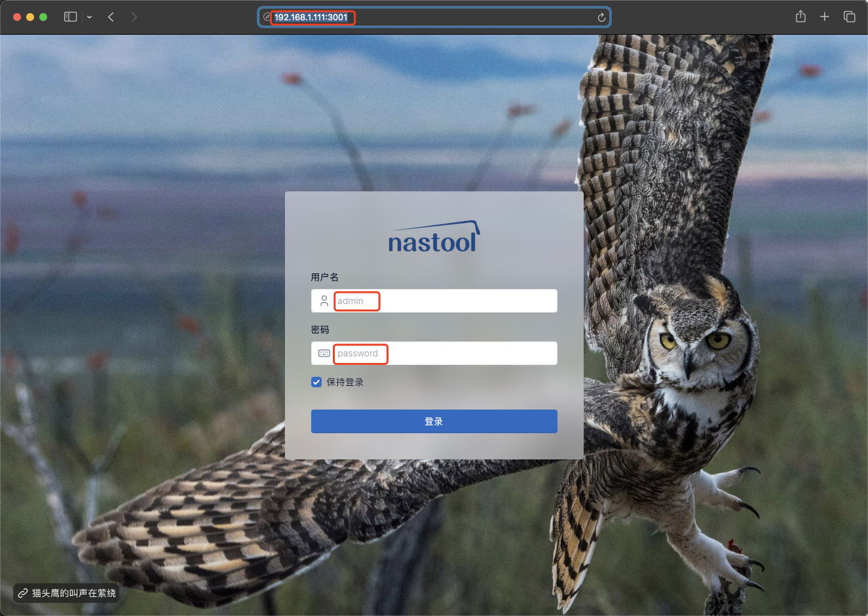Screen dimensions: 868x616
Task: Minimize the Safari window
Action: coord(30,17)
